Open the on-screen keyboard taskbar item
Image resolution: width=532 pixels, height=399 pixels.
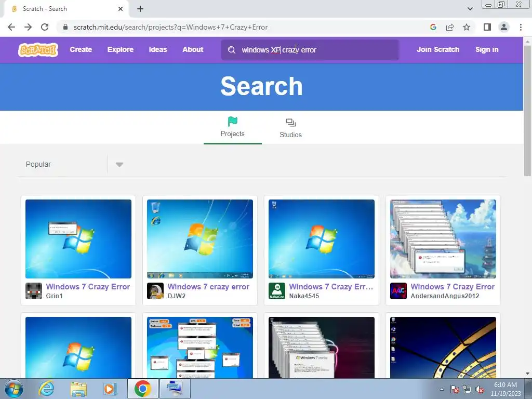point(175,389)
